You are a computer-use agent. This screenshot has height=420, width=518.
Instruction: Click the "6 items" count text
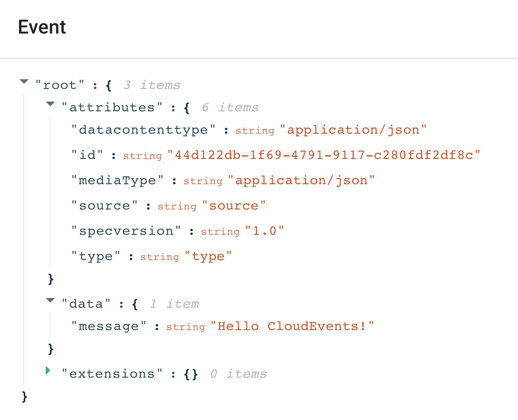pos(230,107)
